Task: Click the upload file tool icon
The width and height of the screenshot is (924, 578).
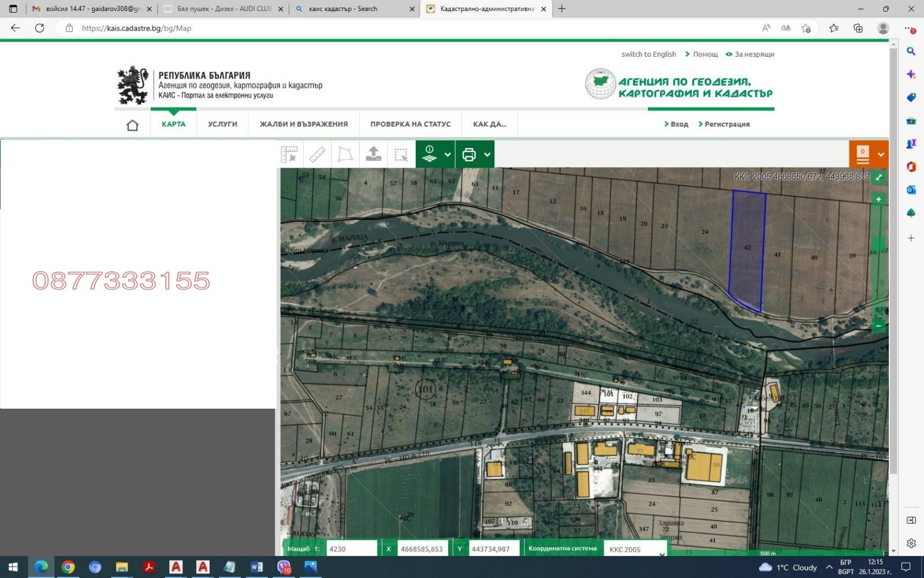Action: tap(373, 154)
